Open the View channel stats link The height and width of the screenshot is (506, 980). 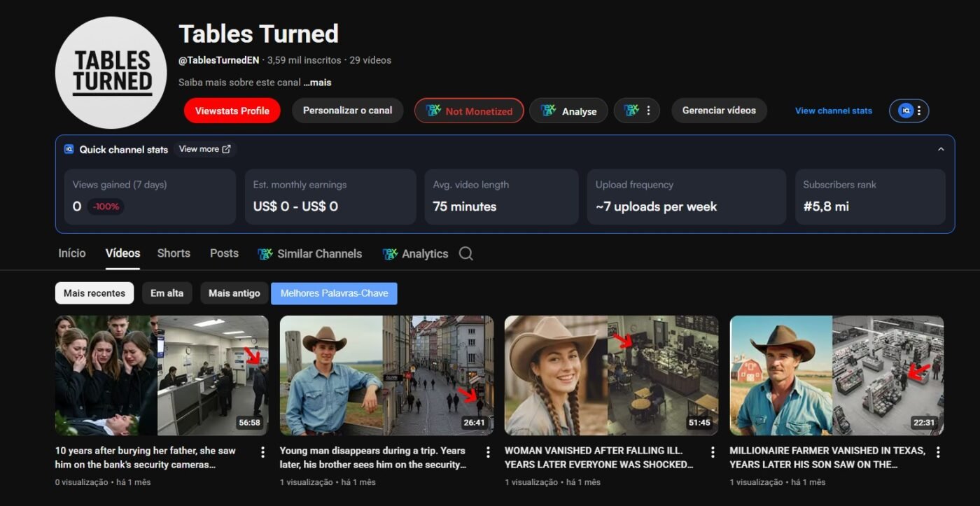click(832, 110)
